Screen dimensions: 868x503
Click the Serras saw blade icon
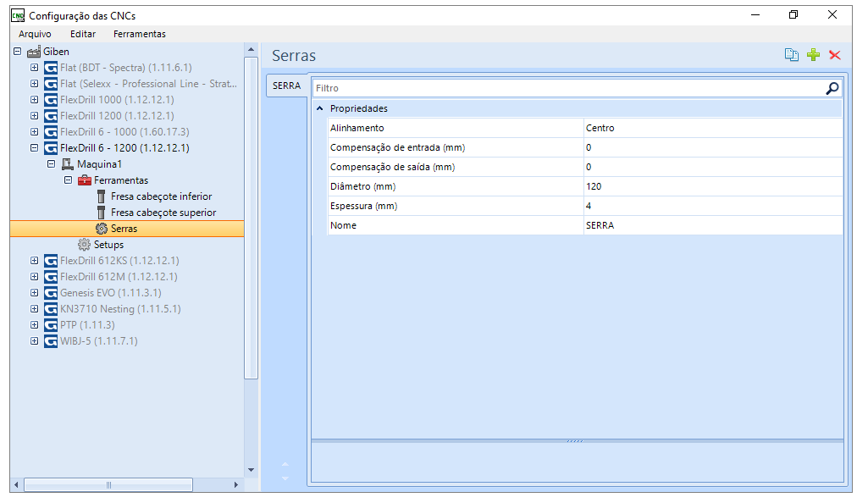102,229
